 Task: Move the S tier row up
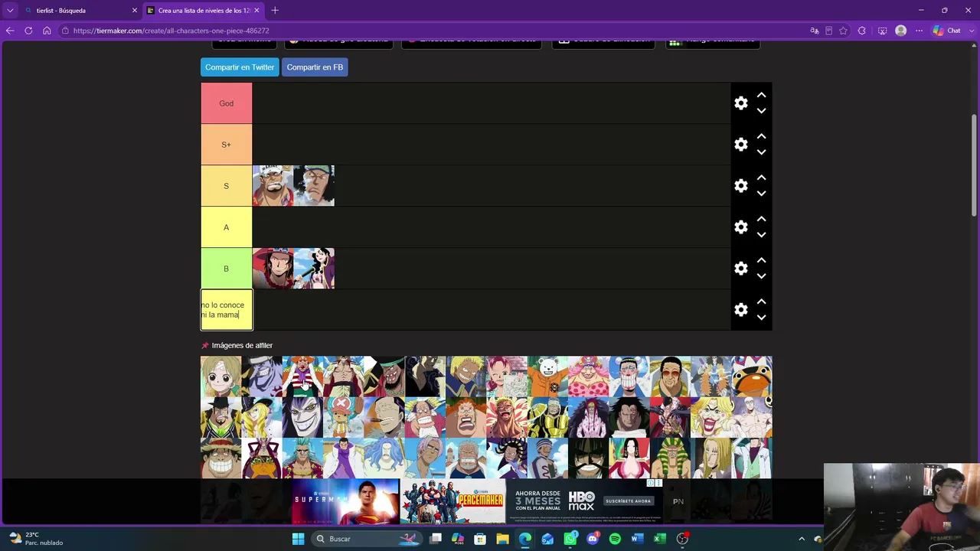point(761,178)
